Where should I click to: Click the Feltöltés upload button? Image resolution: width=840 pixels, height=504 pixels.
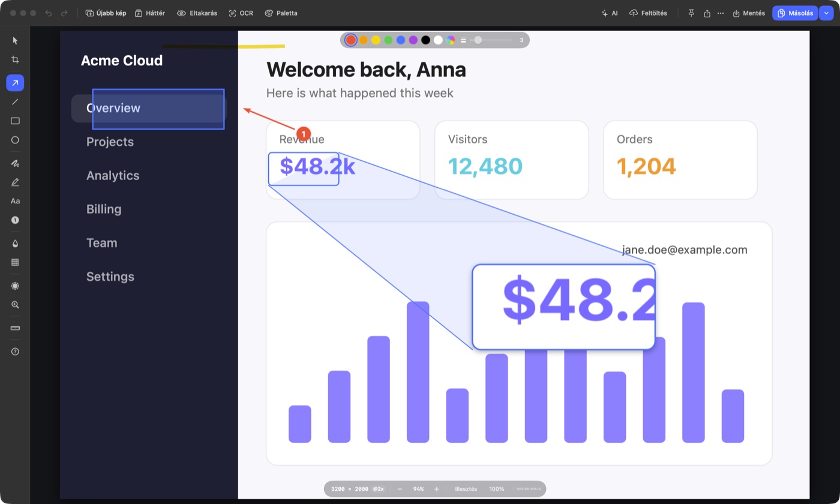(x=648, y=13)
